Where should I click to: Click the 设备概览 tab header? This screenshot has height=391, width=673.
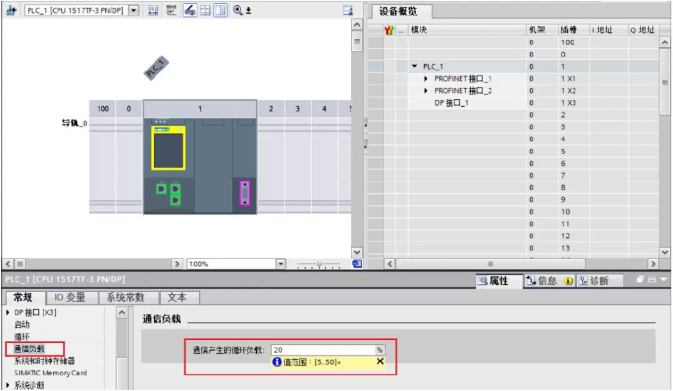point(398,11)
